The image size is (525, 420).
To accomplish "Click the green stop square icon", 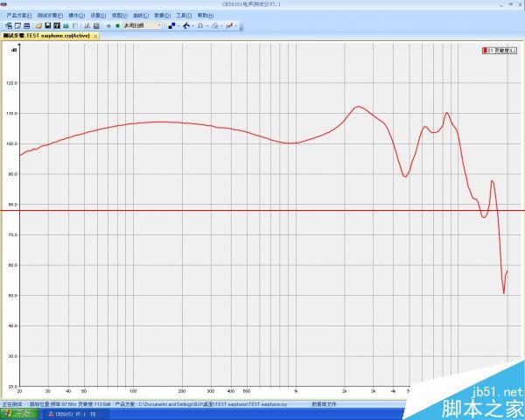I will 117,25.
